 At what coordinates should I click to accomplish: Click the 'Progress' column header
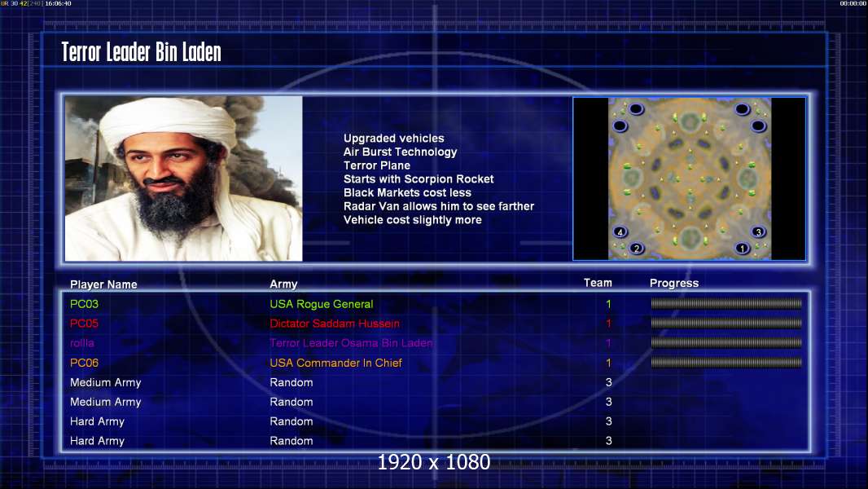click(x=674, y=283)
